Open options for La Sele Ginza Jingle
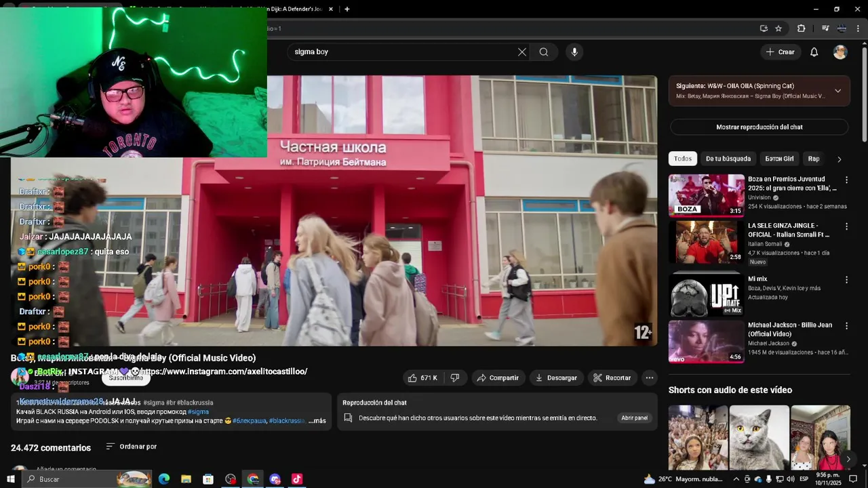Image resolution: width=868 pixels, height=488 pixels. (x=846, y=226)
